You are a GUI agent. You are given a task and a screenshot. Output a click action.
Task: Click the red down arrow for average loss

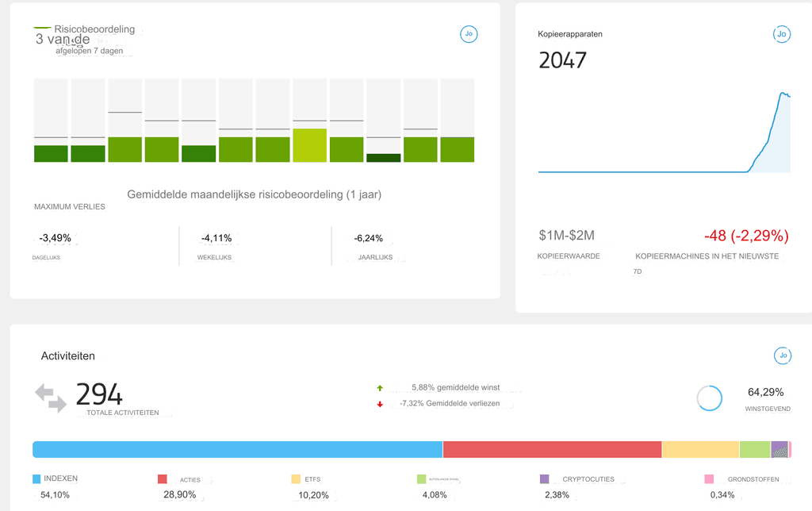coord(380,404)
